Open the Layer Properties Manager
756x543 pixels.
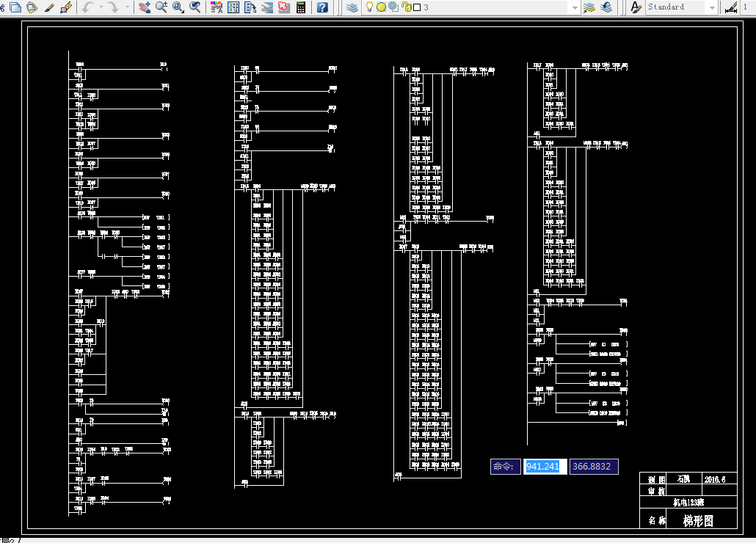tap(352, 7)
